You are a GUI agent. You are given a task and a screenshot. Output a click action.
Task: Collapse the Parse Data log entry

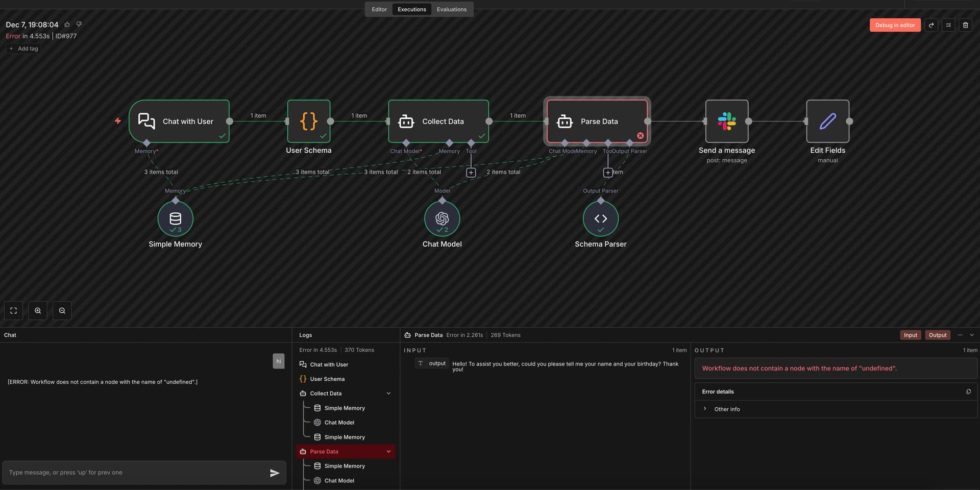pos(388,452)
